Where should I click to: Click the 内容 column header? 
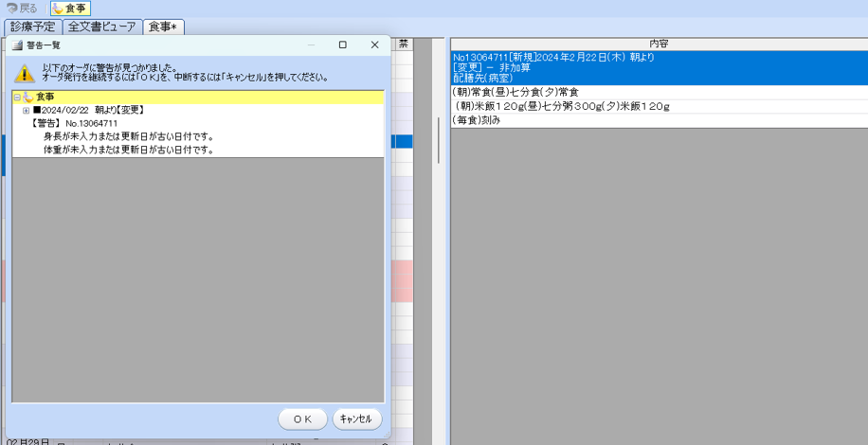pos(660,44)
